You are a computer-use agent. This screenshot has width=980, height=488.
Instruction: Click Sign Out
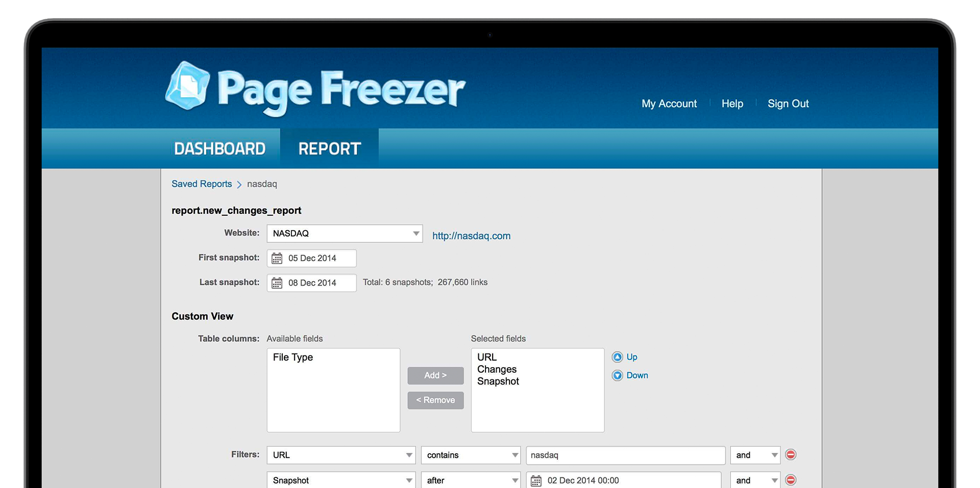(x=788, y=104)
